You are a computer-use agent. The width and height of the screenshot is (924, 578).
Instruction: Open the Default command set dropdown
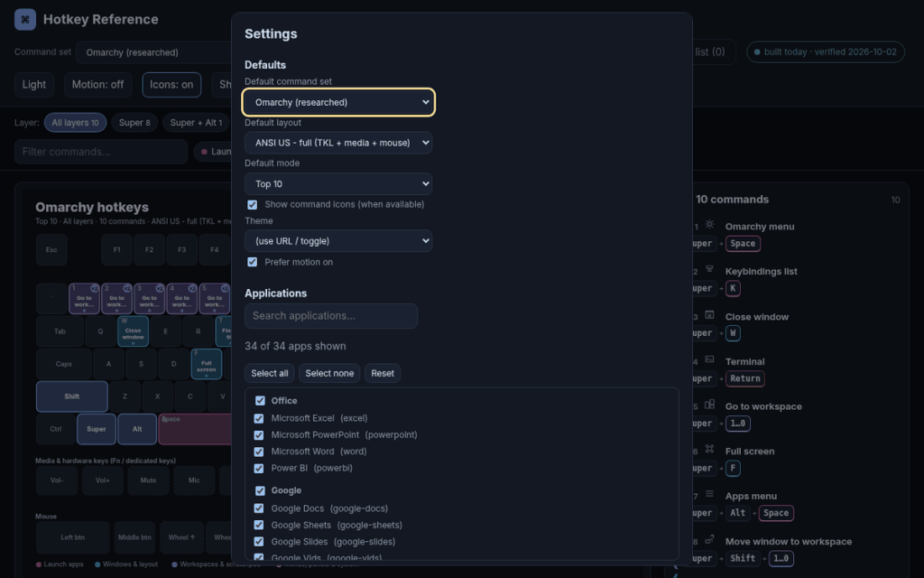pos(338,103)
